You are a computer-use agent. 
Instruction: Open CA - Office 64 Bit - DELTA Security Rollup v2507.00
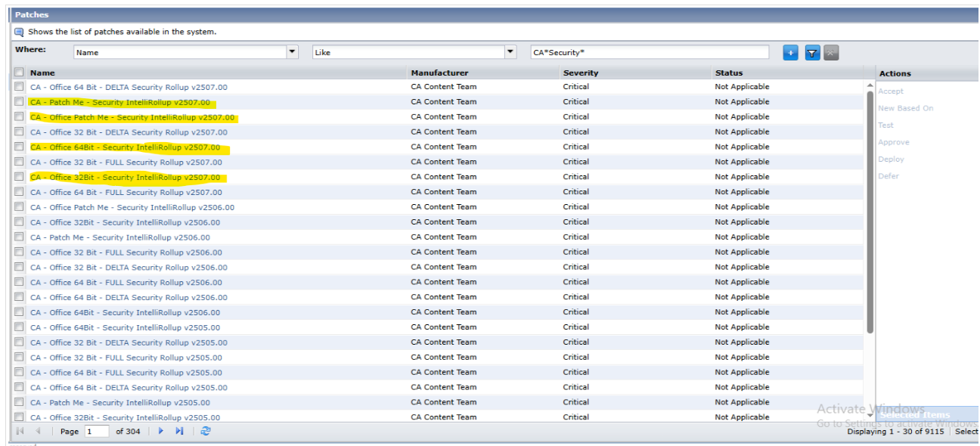[129, 87]
